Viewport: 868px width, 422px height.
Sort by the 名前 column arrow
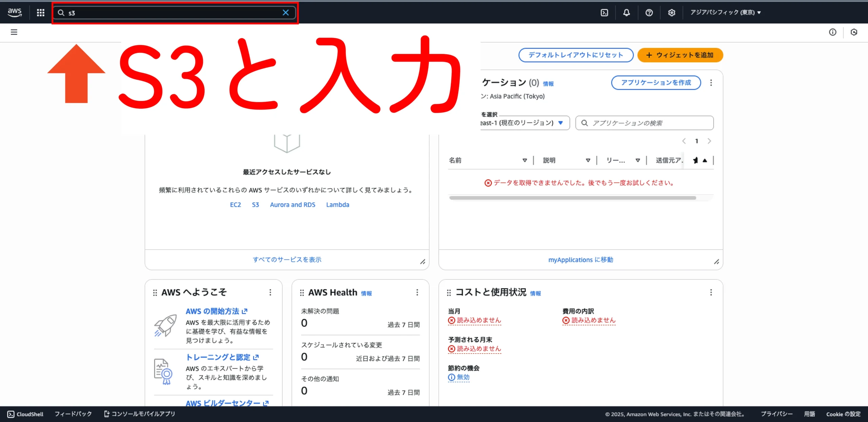pyautogui.click(x=525, y=160)
